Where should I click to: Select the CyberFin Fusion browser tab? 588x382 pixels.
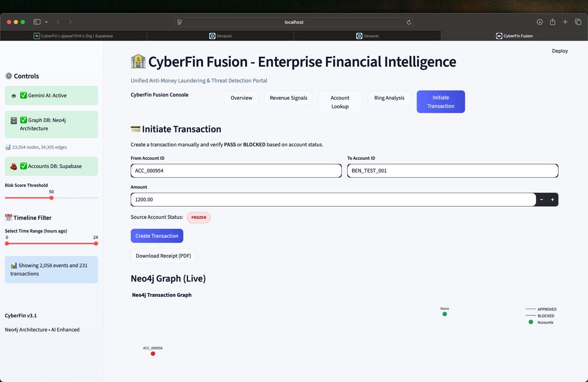514,36
